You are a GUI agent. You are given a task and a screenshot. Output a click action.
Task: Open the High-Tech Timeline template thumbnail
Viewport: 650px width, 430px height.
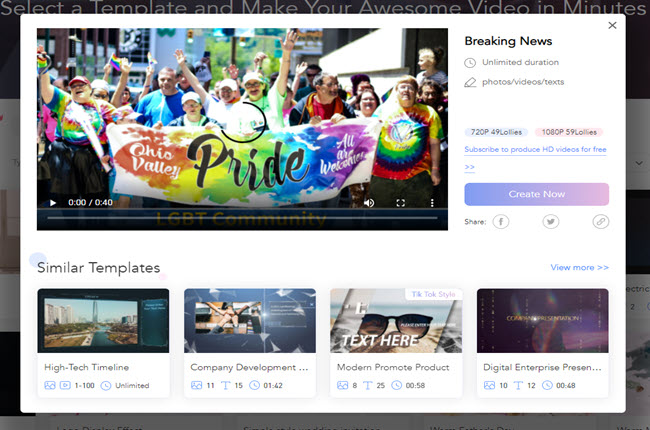pyautogui.click(x=103, y=320)
